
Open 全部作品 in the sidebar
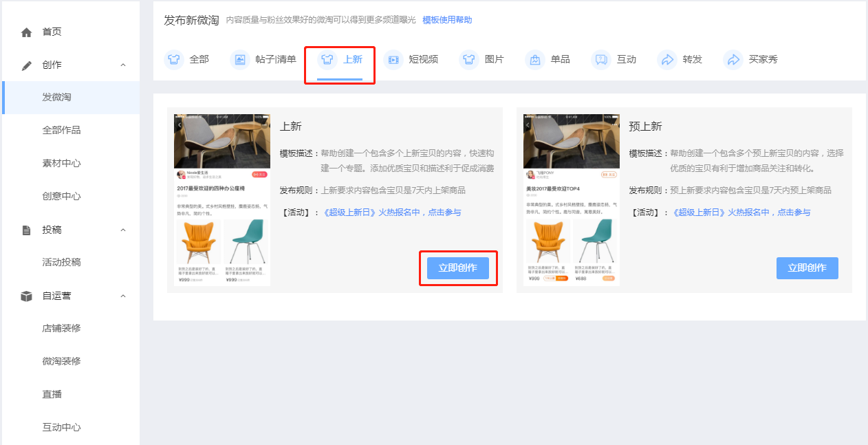62,130
